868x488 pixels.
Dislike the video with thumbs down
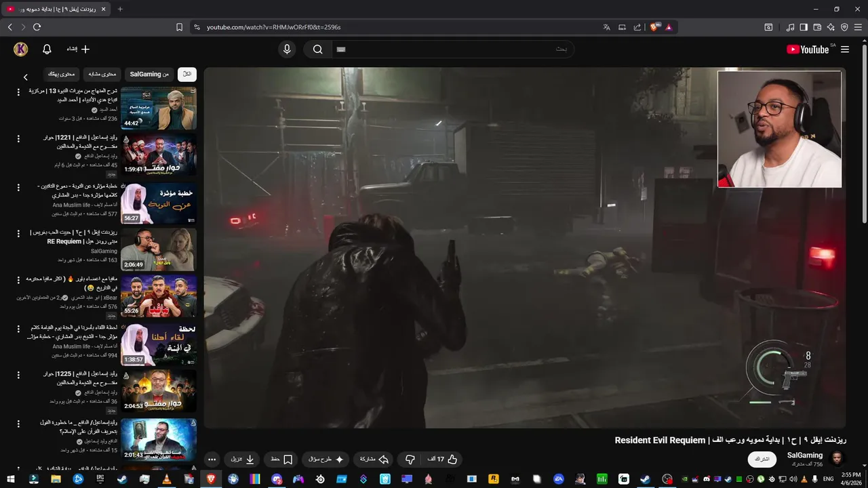pos(410,459)
